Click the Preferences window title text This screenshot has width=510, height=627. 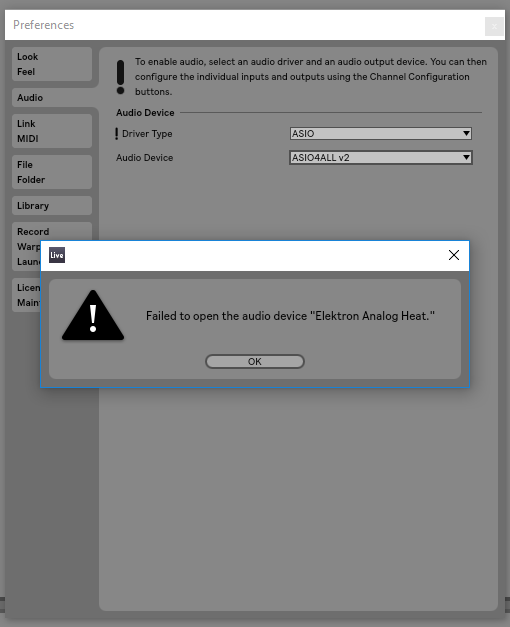[x=44, y=25]
